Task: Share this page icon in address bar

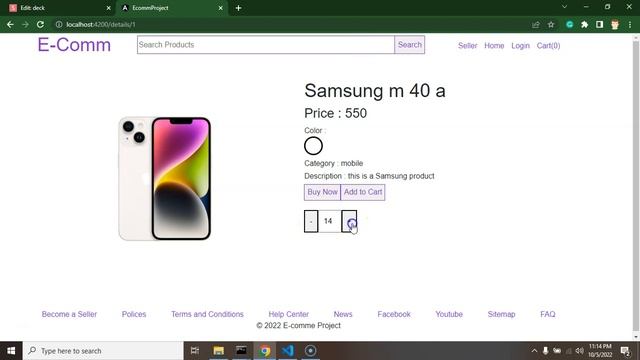Action: (536, 24)
